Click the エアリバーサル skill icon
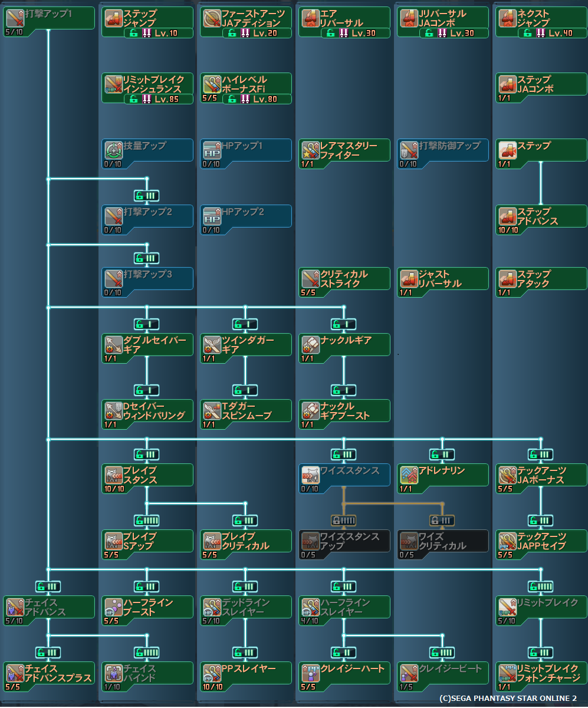This screenshot has height=708, width=588. pyautogui.click(x=310, y=18)
